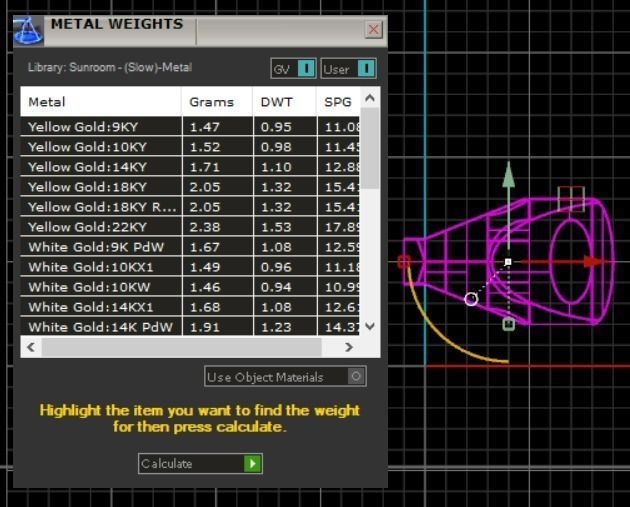
Task: Click the table's horizontal scrollbar thumb
Action: 182,347
